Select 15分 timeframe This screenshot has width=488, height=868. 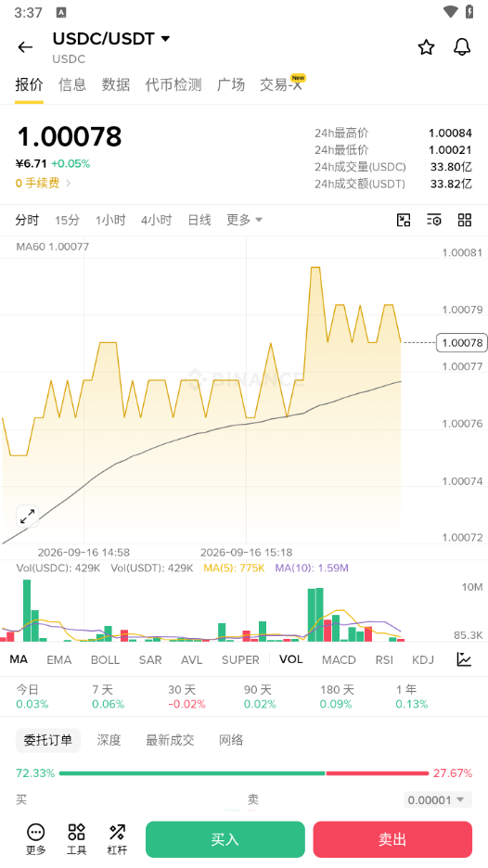(x=67, y=221)
